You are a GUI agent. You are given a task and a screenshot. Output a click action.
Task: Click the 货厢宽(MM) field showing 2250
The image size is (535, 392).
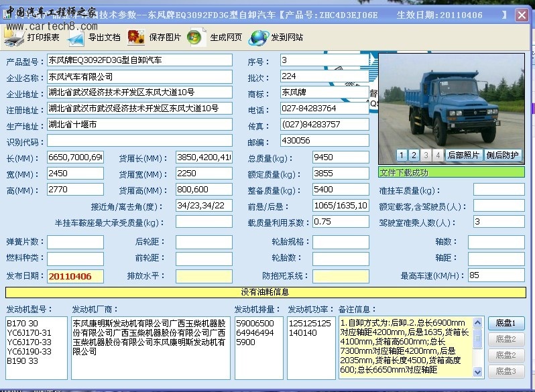pos(204,174)
